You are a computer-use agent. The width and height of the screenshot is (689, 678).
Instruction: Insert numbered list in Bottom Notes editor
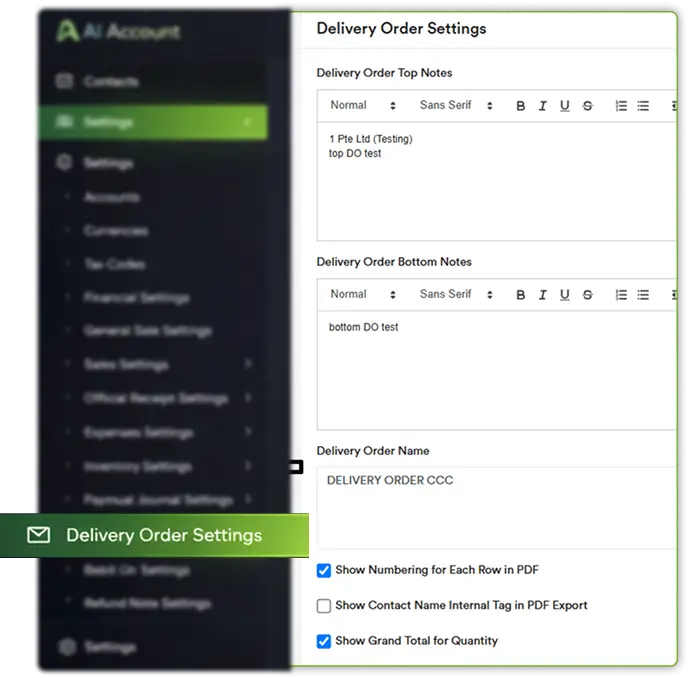coord(621,295)
